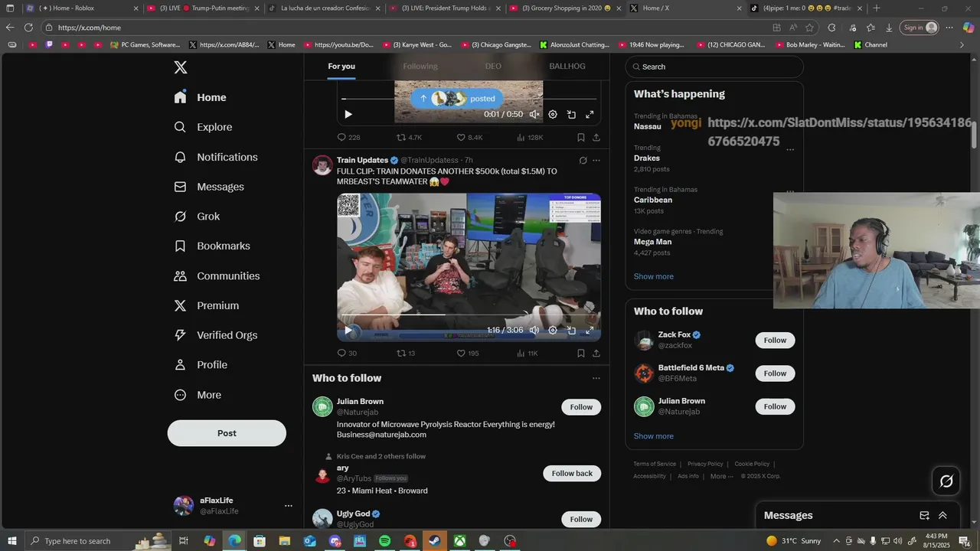Like the post with 8.4K likes
Screen dimensions: 980x551
tap(469, 138)
